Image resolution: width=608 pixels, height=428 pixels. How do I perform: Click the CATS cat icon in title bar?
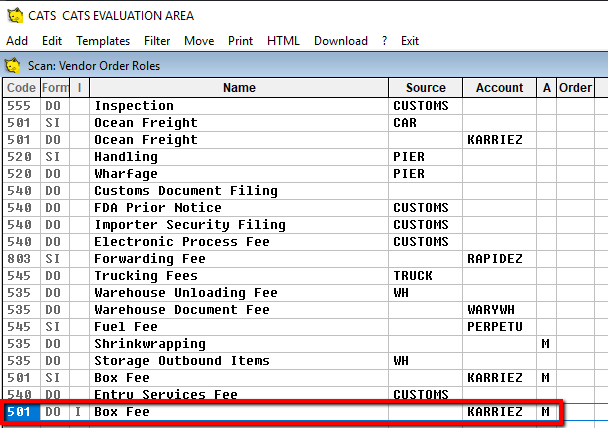[x=16, y=16]
